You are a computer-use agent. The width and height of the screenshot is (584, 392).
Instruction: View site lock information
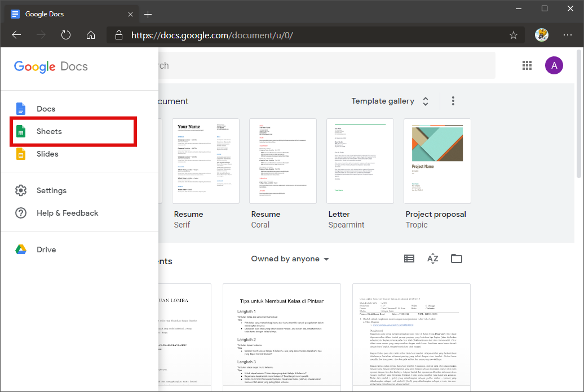[x=119, y=35]
